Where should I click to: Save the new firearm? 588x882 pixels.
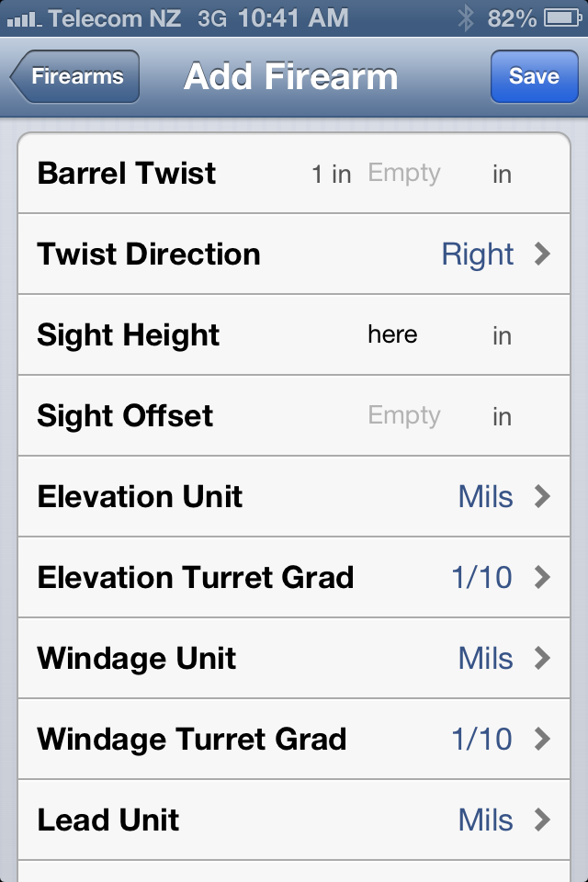[x=534, y=76]
